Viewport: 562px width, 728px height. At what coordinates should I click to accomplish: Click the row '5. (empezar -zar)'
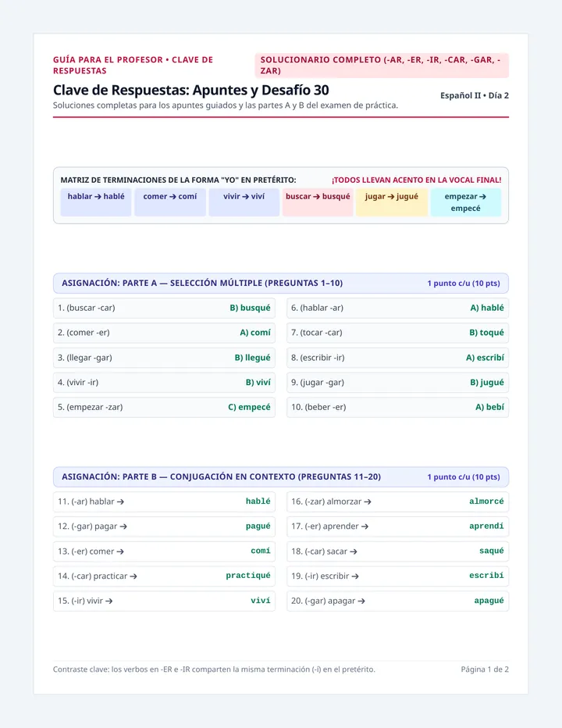point(164,407)
